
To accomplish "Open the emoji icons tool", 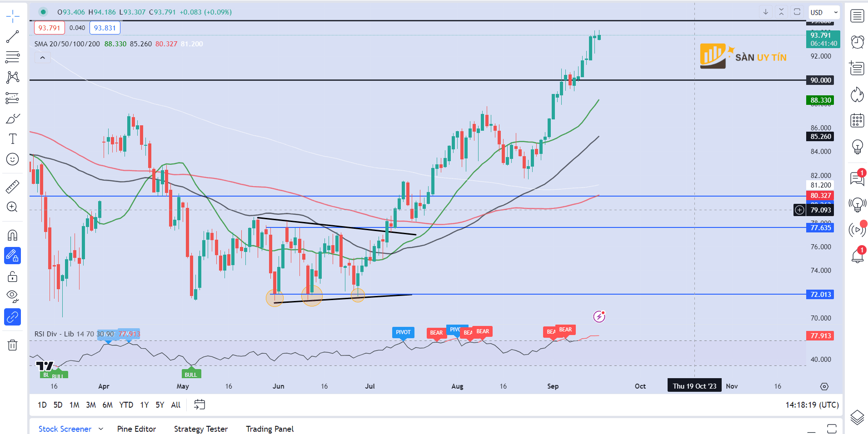I will (x=13, y=159).
